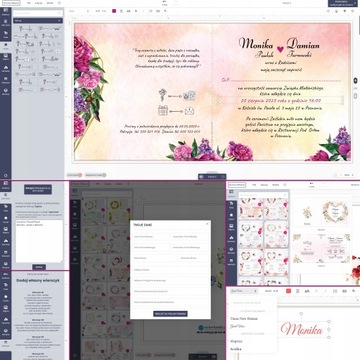Click the undo arrow above the main canvas
The width and height of the screenshot is (360, 360).
(164, 2)
